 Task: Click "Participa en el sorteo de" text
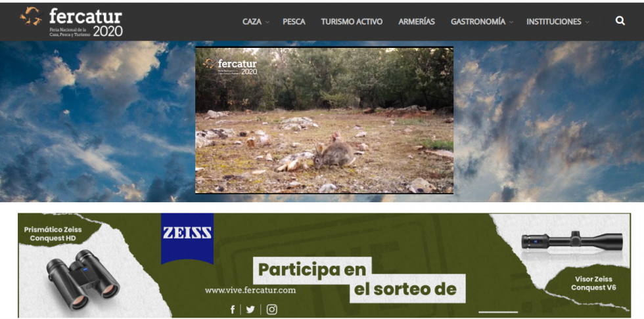(358, 280)
